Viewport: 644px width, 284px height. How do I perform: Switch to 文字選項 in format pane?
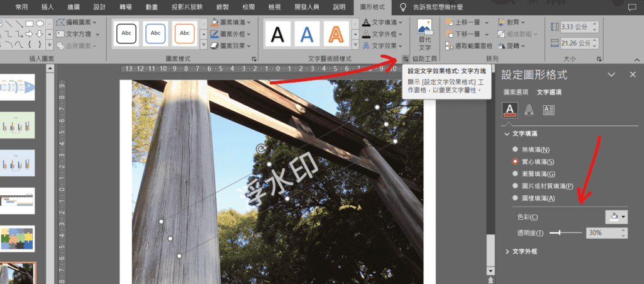tap(550, 93)
